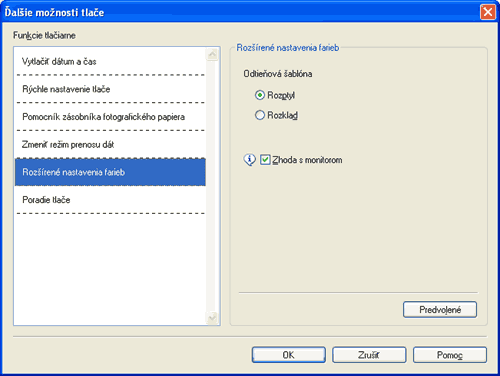Close the Ďalšie možnosti tlače dialog

click(488, 12)
